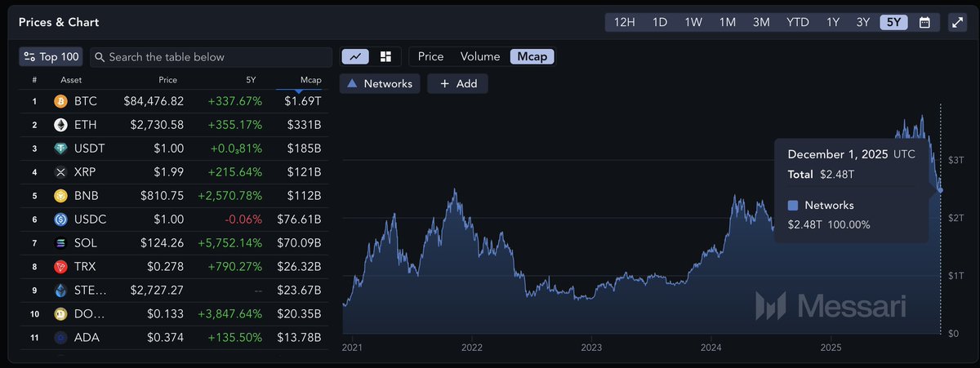Click XRP market cap $121B
The height and width of the screenshot is (368, 980).
(x=305, y=172)
